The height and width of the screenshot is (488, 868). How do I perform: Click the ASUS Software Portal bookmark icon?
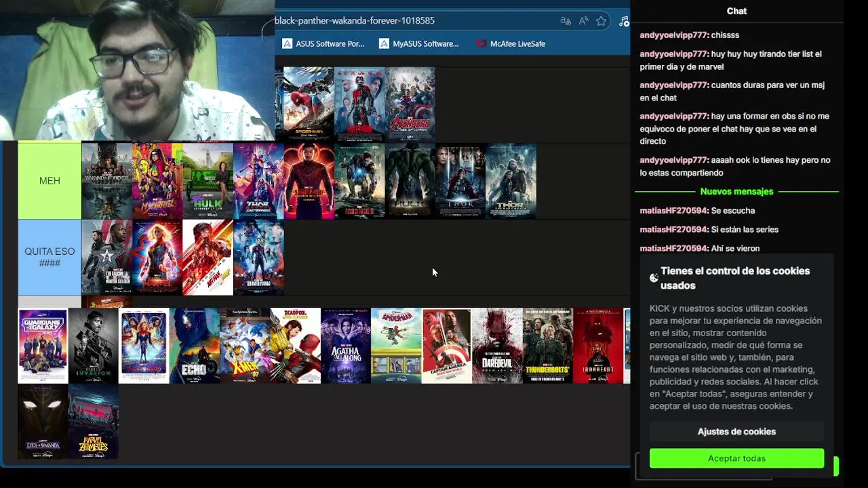(288, 43)
